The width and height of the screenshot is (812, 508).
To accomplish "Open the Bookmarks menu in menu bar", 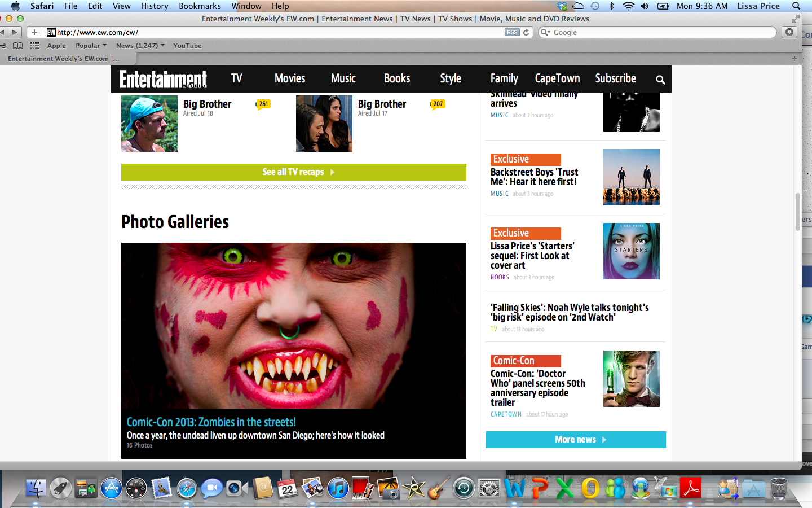I will tap(200, 6).
